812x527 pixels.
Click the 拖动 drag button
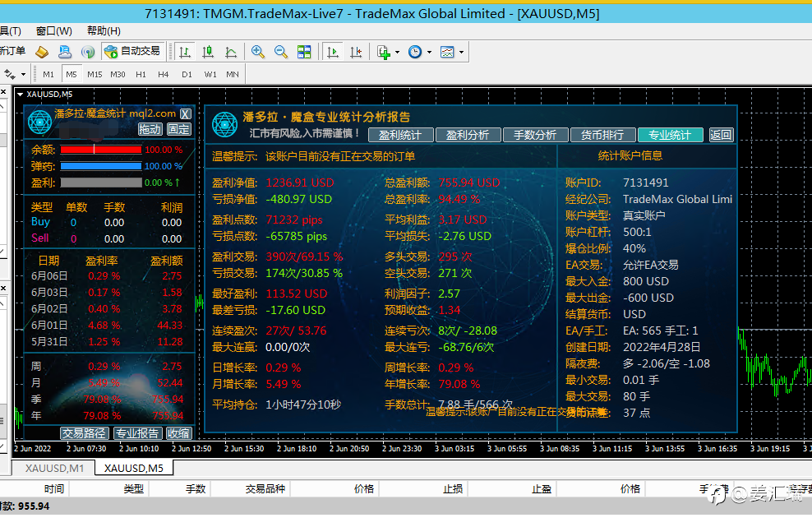coord(150,129)
